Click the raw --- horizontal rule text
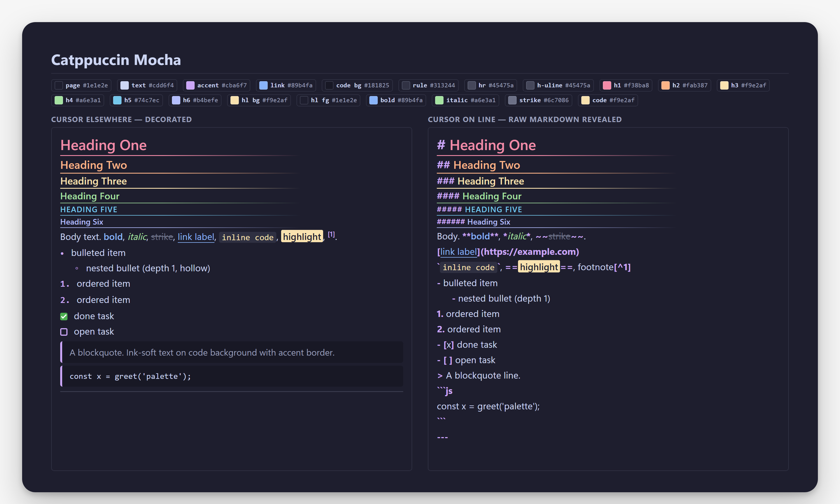Screen dimensions: 840x504 [x=442, y=437]
